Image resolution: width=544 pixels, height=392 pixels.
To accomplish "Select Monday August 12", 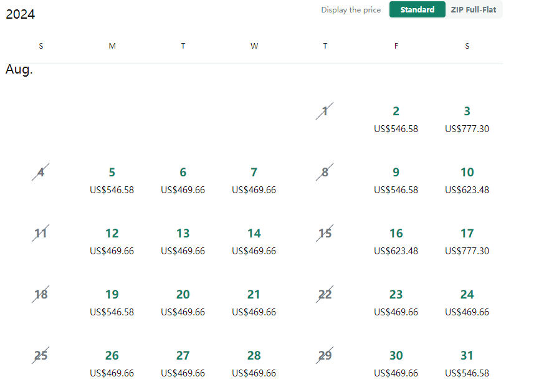I will click(x=112, y=241).
